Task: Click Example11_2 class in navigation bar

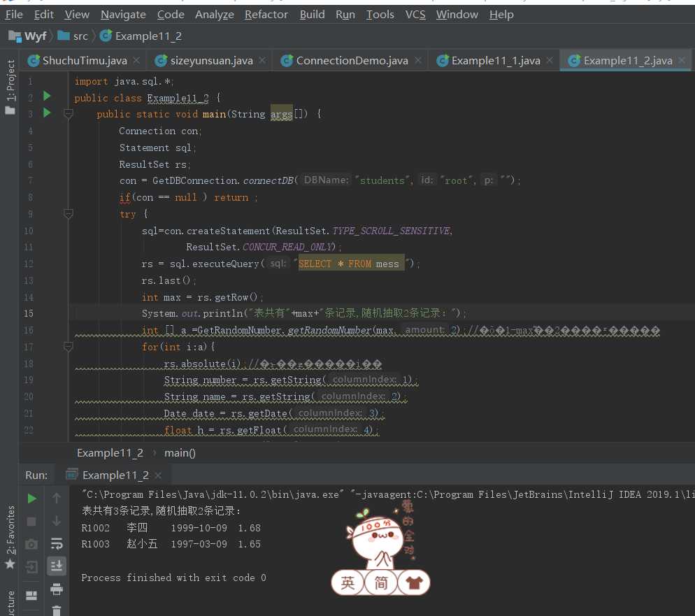Action: click(141, 36)
